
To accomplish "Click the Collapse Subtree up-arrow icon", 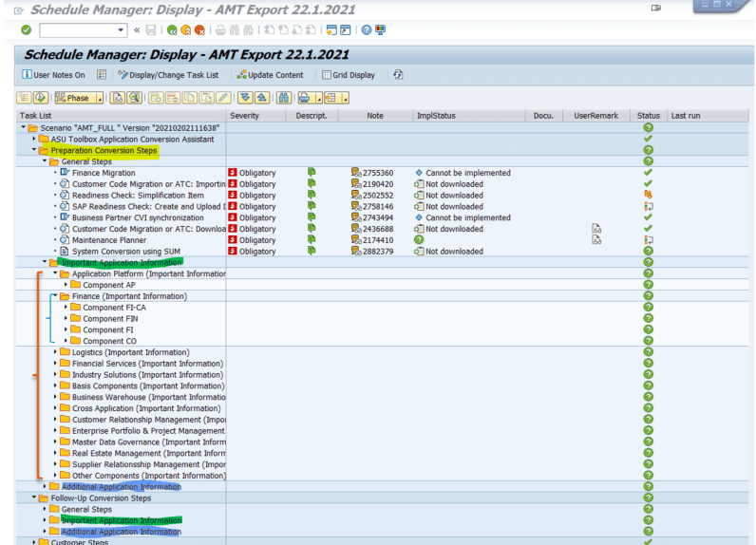I will click(262, 98).
